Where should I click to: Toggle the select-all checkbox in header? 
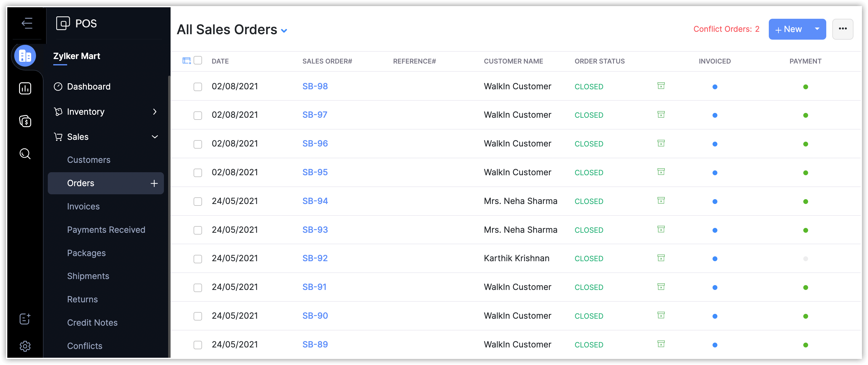click(198, 61)
